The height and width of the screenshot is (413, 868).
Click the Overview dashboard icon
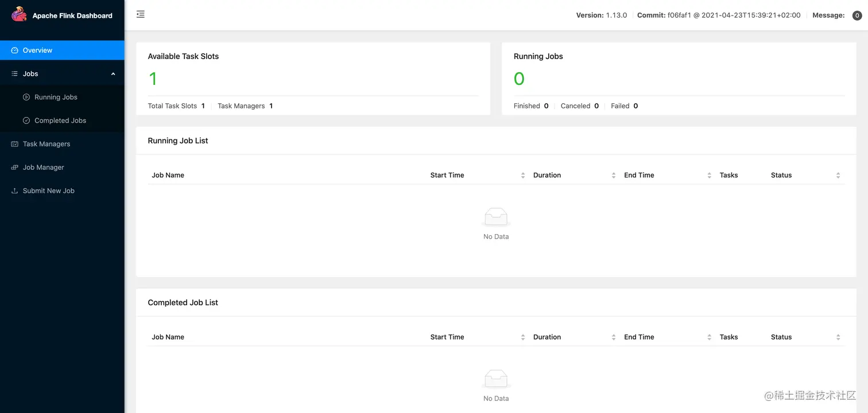coord(15,50)
